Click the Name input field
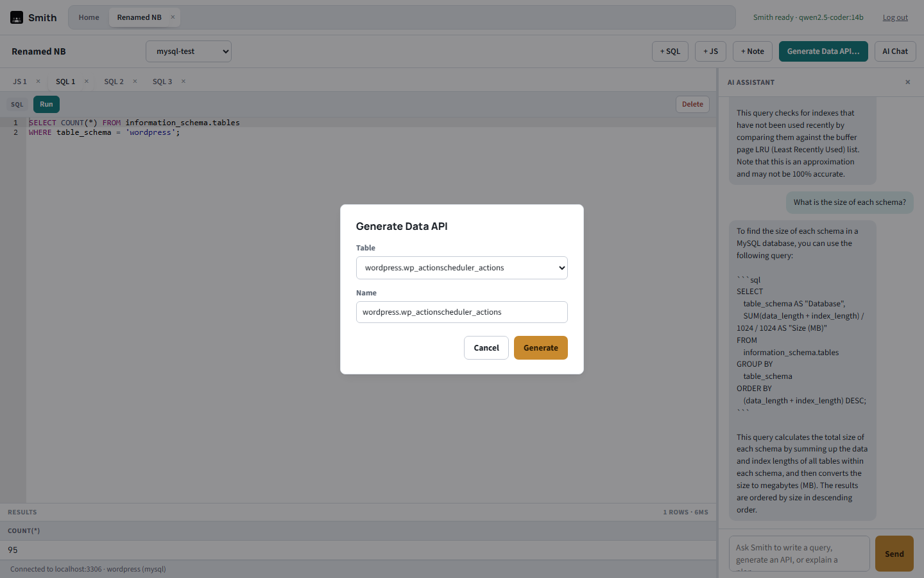Screen dimensions: 924x578 462,312
